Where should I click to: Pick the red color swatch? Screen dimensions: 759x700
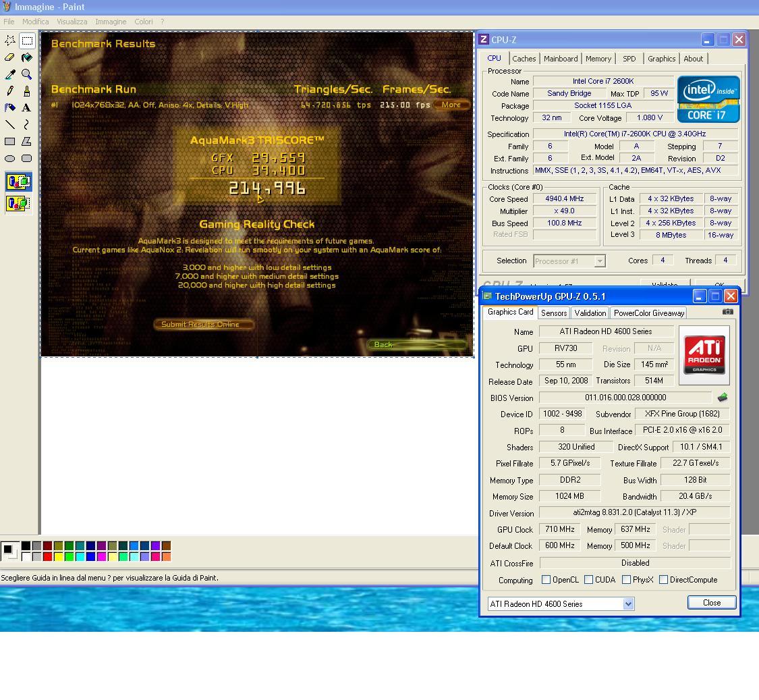[x=47, y=557]
